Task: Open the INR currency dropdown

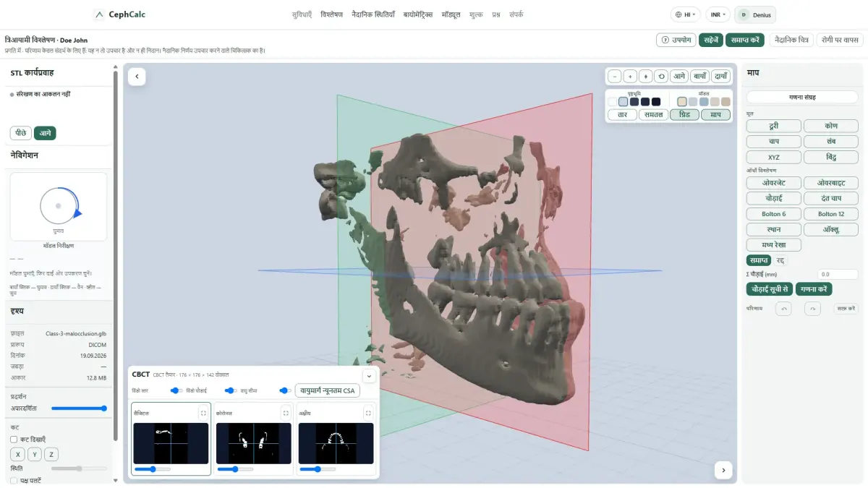Action: (x=718, y=14)
